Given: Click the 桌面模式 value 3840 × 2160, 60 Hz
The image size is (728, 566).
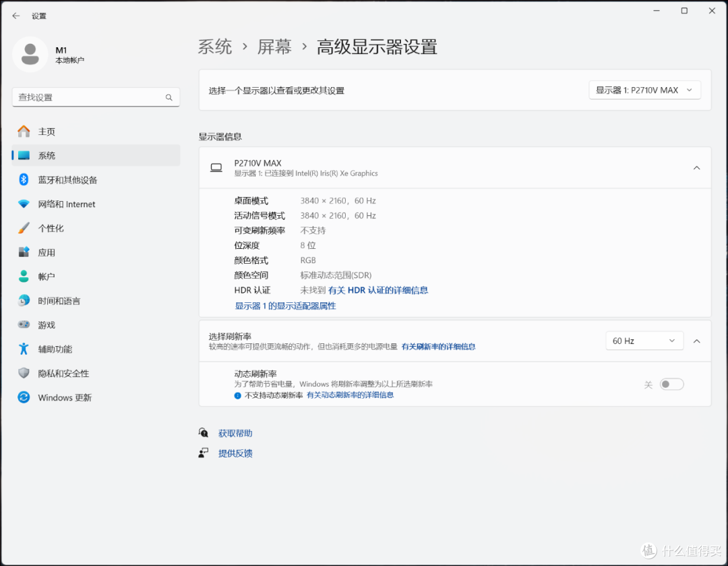Looking at the screenshot, I should tap(338, 201).
